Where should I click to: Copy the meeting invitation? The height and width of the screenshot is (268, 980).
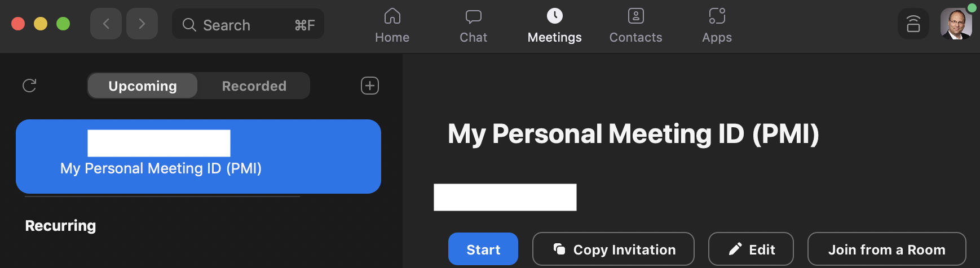(x=613, y=249)
